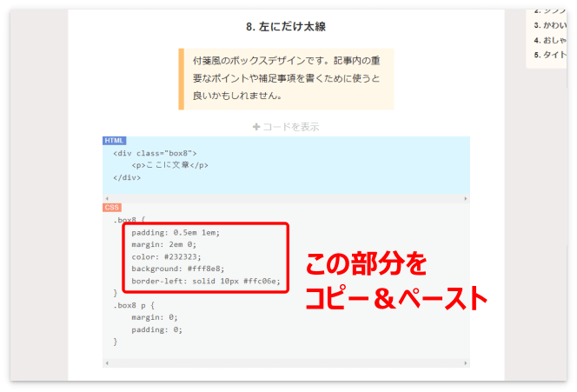Click HTML block left scroll arrow

click(x=107, y=199)
